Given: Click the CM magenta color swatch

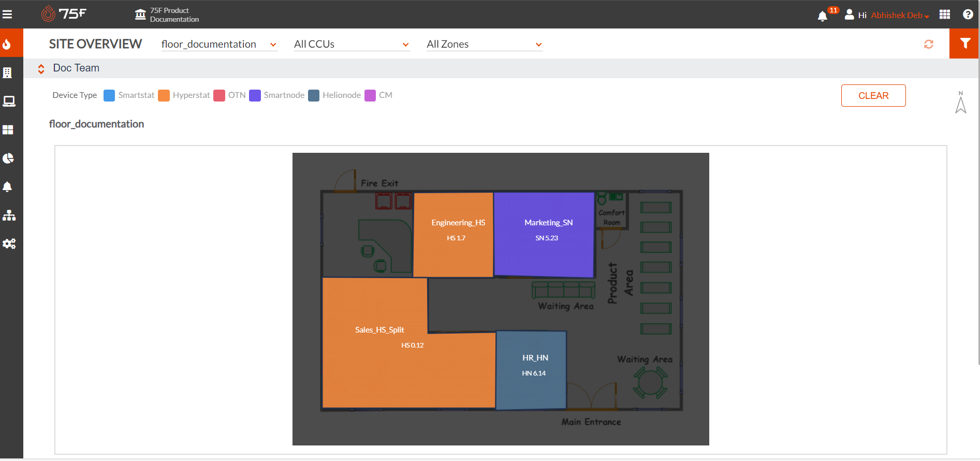Looking at the screenshot, I should click(x=370, y=95).
